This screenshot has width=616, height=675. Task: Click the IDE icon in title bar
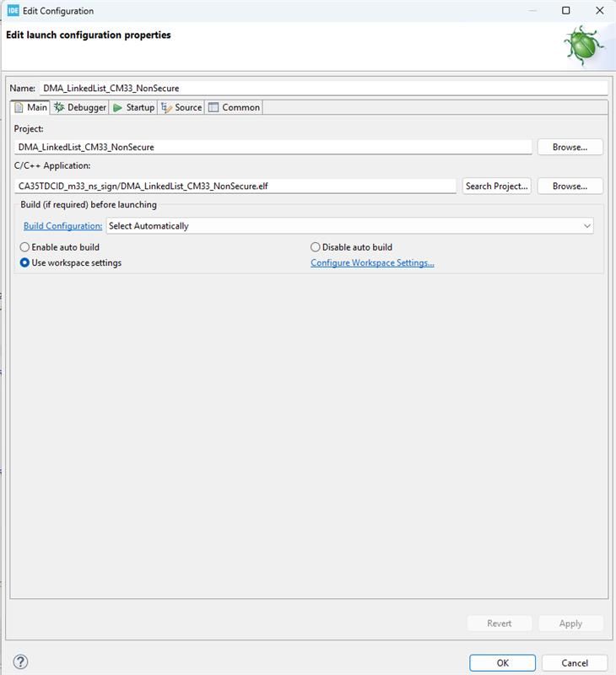click(13, 11)
